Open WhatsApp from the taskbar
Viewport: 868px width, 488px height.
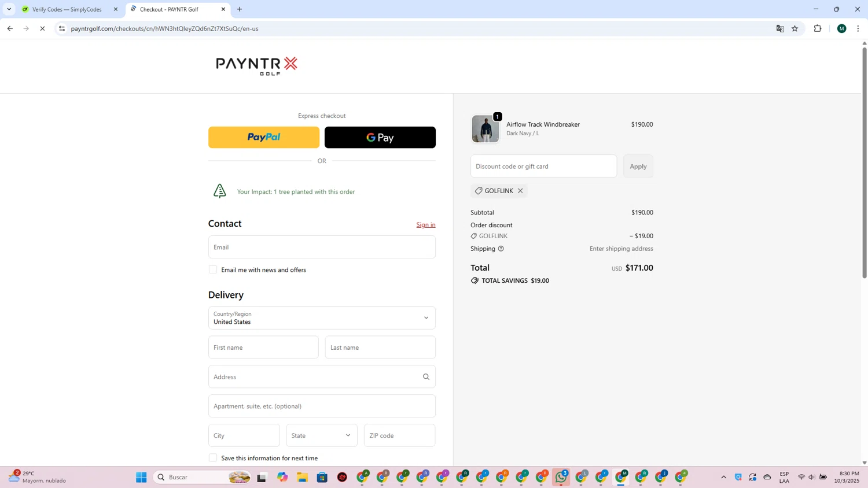point(561,477)
